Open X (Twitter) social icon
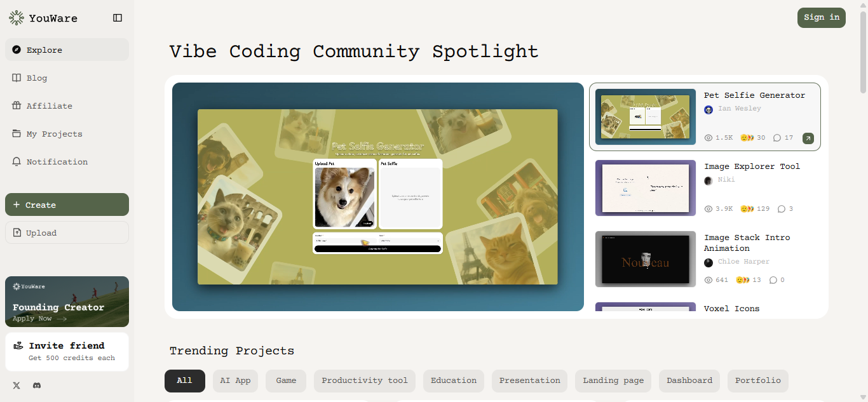The image size is (868, 402). coord(17,385)
